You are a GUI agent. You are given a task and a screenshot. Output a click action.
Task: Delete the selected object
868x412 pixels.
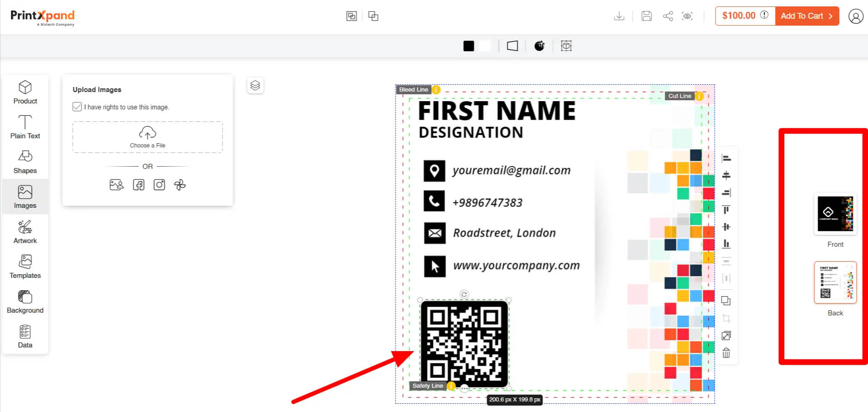[x=726, y=353]
